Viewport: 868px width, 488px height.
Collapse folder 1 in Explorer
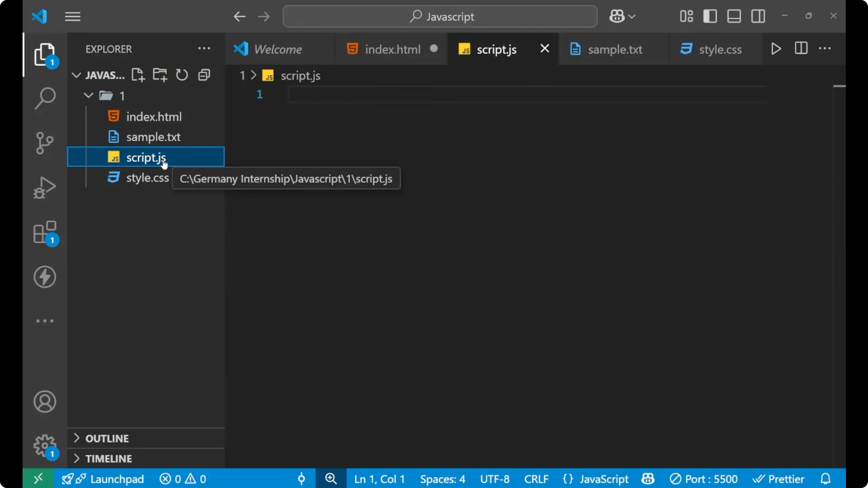coord(88,95)
